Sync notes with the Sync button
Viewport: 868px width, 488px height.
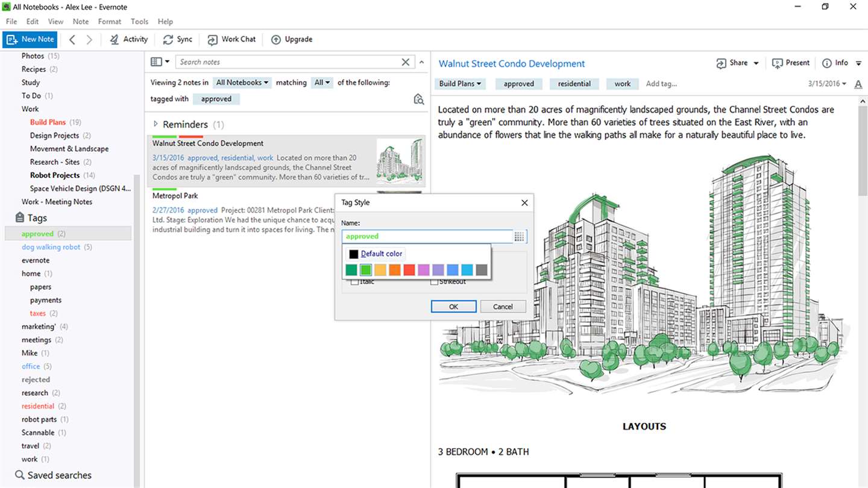coord(178,39)
